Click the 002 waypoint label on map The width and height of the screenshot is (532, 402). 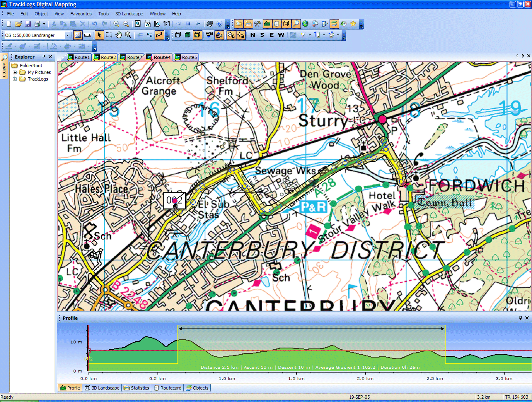[x=175, y=201]
